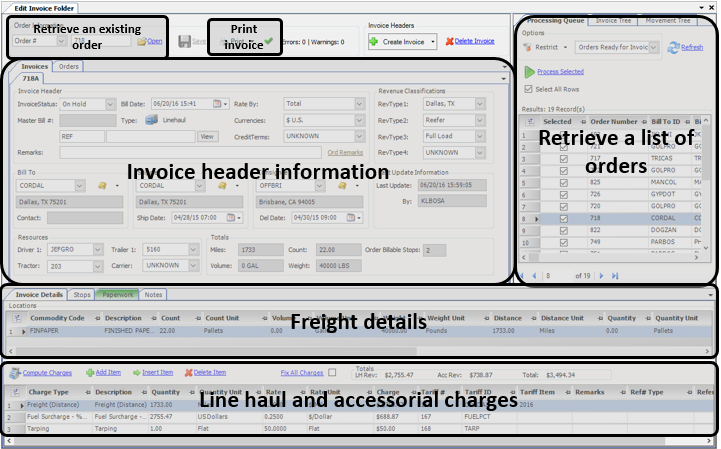Click the Refresh arrows icon
721x449 pixels.
(673, 47)
